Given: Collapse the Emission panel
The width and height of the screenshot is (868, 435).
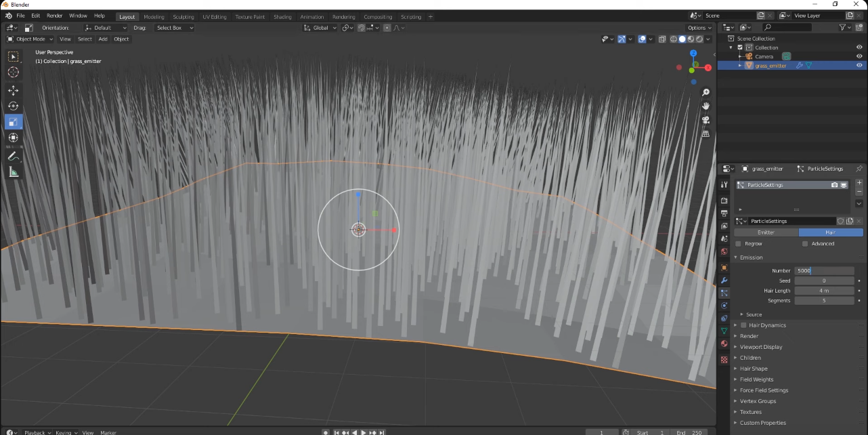Looking at the screenshot, I should coord(751,257).
